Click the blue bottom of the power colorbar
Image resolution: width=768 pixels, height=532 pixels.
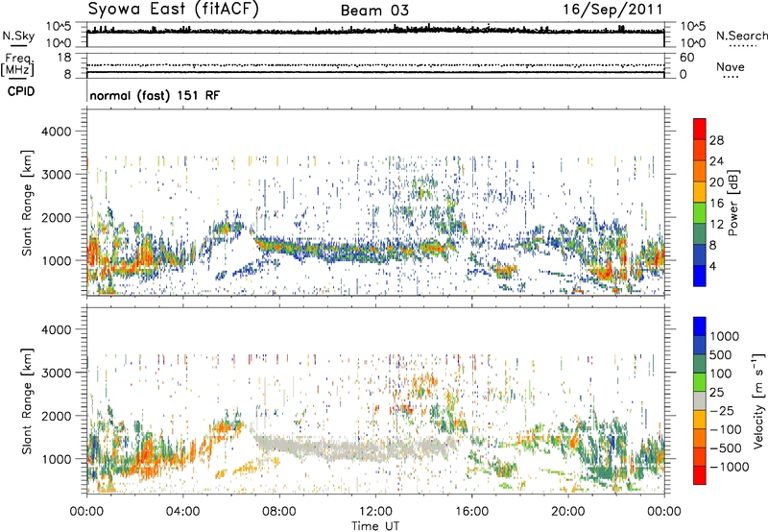pos(700,276)
